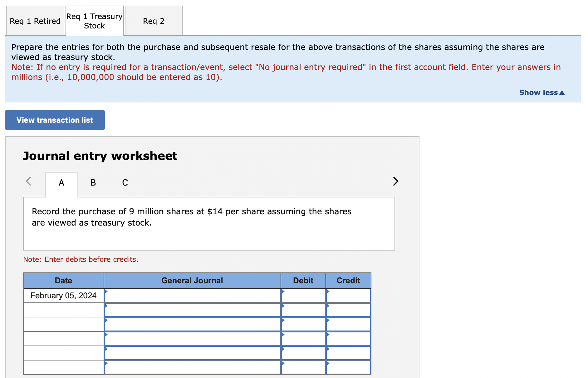
Task: Click the Note: Enter debits before credits text
Action: point(81,259)
